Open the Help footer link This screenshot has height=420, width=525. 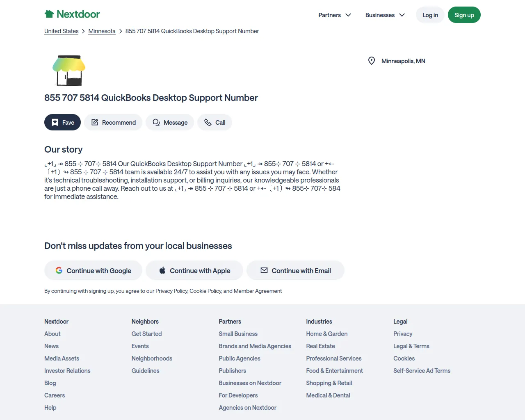tap(50, 408)
